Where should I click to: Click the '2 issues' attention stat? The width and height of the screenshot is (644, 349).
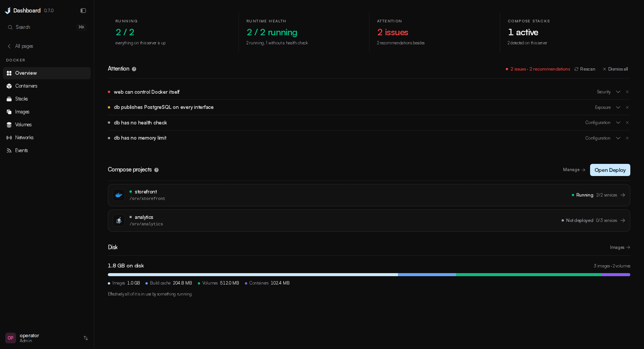coord(393,32)
